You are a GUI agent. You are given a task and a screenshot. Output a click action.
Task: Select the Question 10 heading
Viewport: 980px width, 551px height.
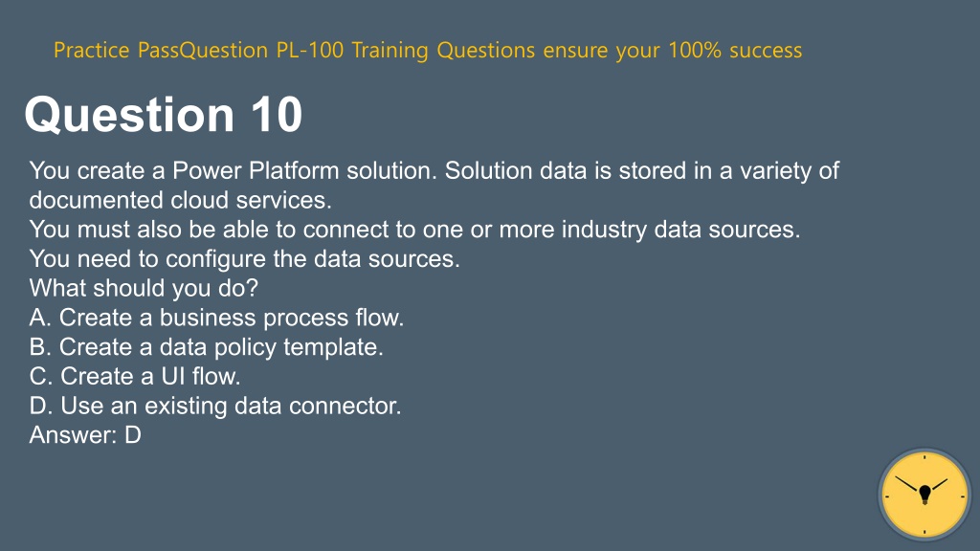(163, 115)
